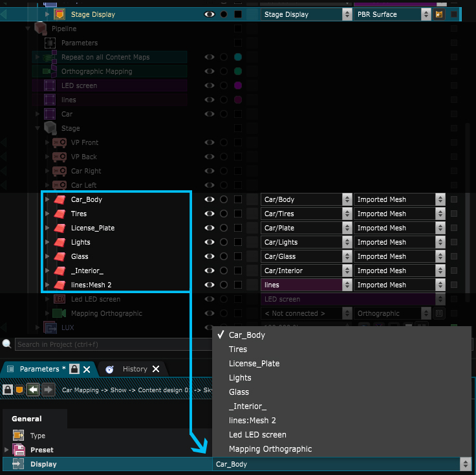Toggle visibility eye for lines:Mesh 2
Image resolution: width=476 pixels, height=475 pixels.
[x=210, y=285]
